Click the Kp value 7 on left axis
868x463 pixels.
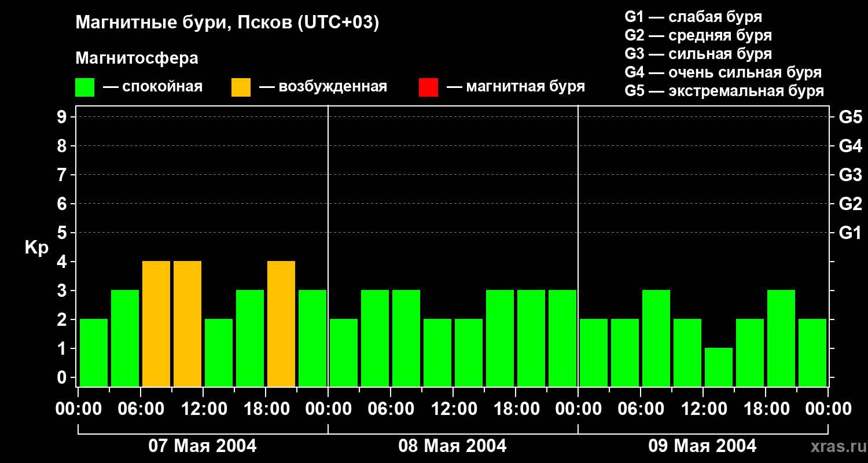click(62, 175)
